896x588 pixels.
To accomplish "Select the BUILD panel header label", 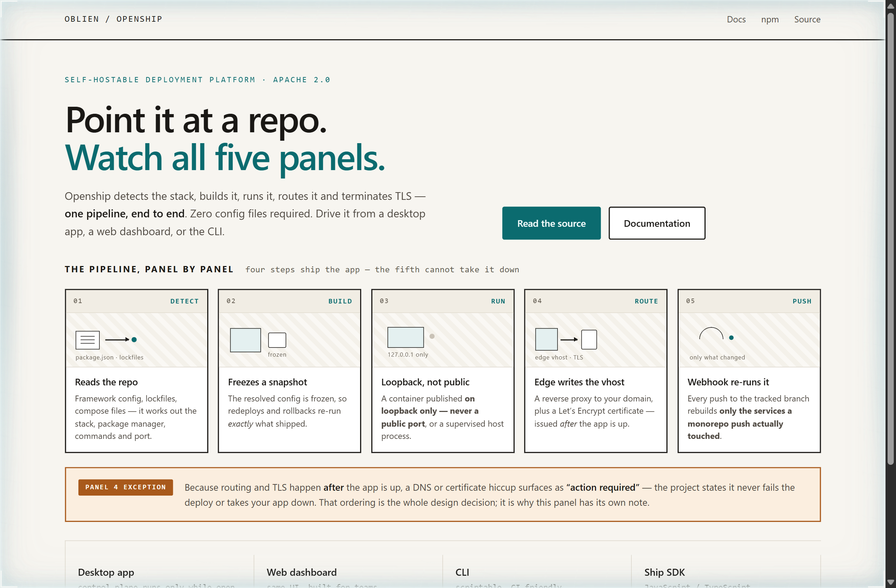I will pos(340,301).
